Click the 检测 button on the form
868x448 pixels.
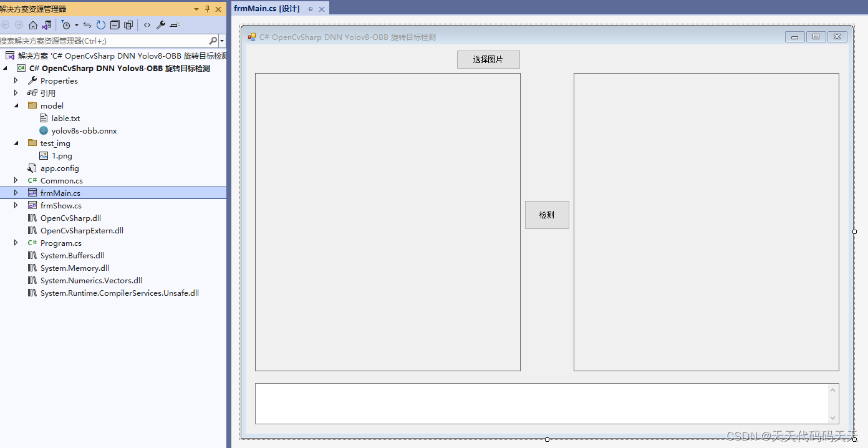(x=547, y=215)
